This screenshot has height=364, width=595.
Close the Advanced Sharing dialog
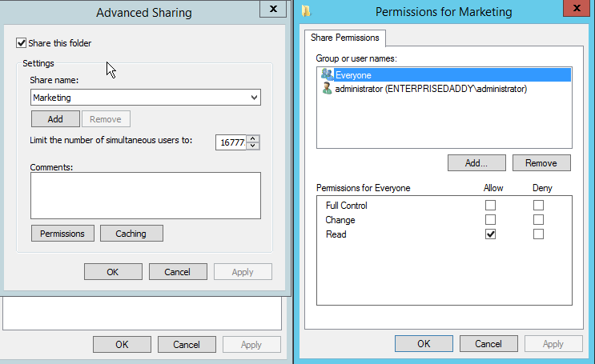(x=274, y=9)
